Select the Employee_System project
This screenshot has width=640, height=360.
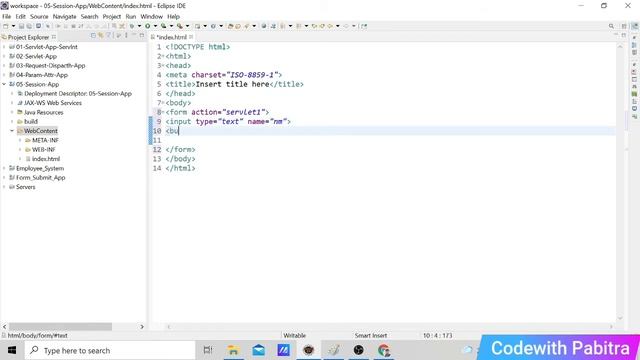tap(40, 168)
